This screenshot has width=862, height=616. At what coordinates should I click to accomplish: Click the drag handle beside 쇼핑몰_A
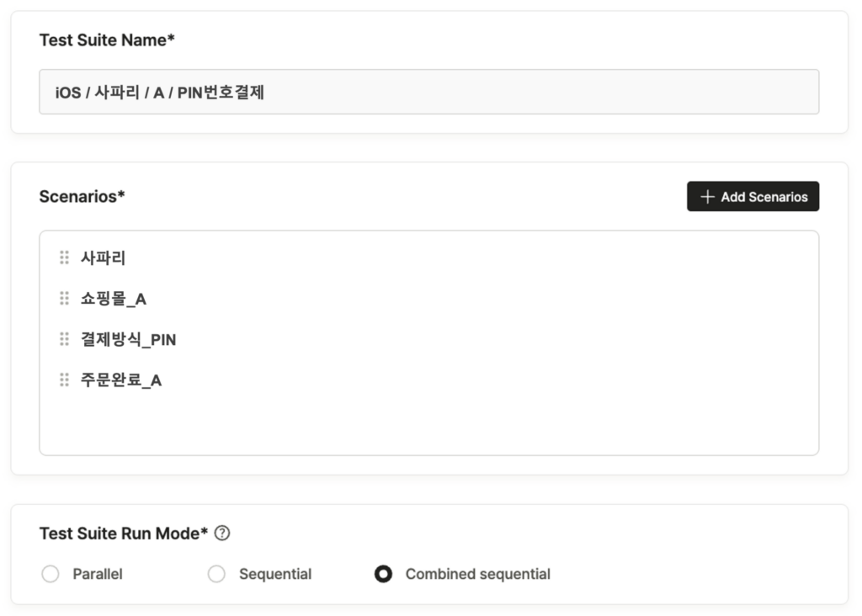tap(65, 298)
